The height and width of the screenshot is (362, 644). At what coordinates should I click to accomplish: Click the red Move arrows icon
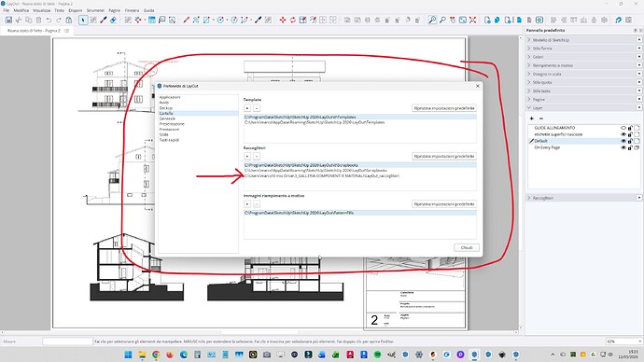(283, 20)
